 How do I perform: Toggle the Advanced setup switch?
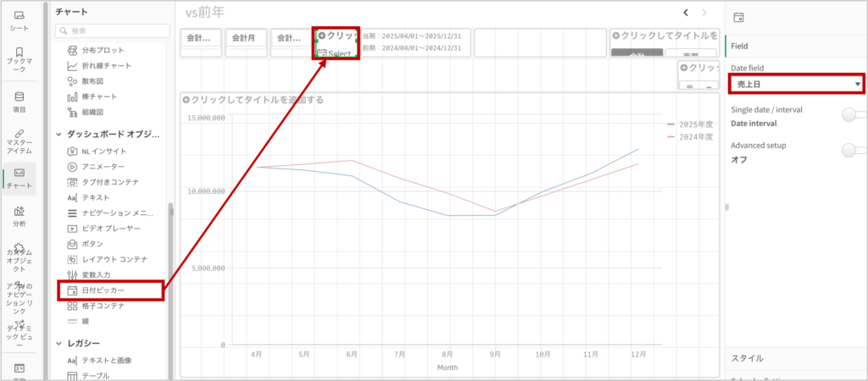tap(853, 151)
